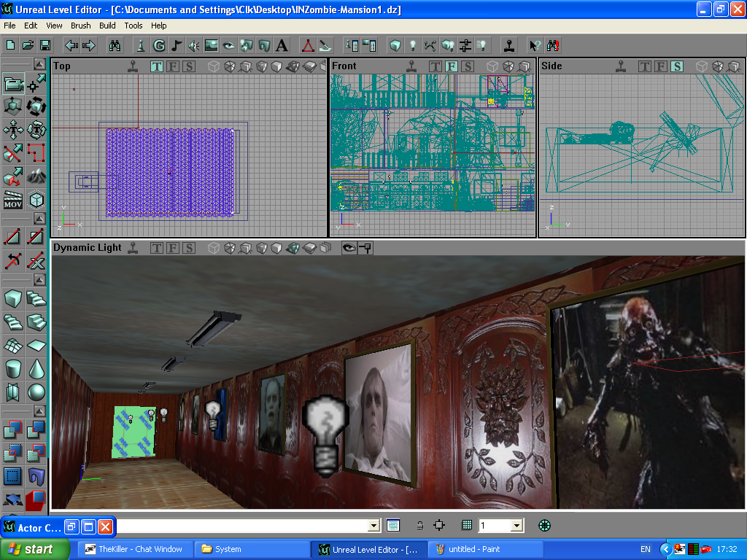This screenshot has height=560, width=747.
Task: Click the Build Lighting lightbulb toolbar icon
Action: pos(412,45)
